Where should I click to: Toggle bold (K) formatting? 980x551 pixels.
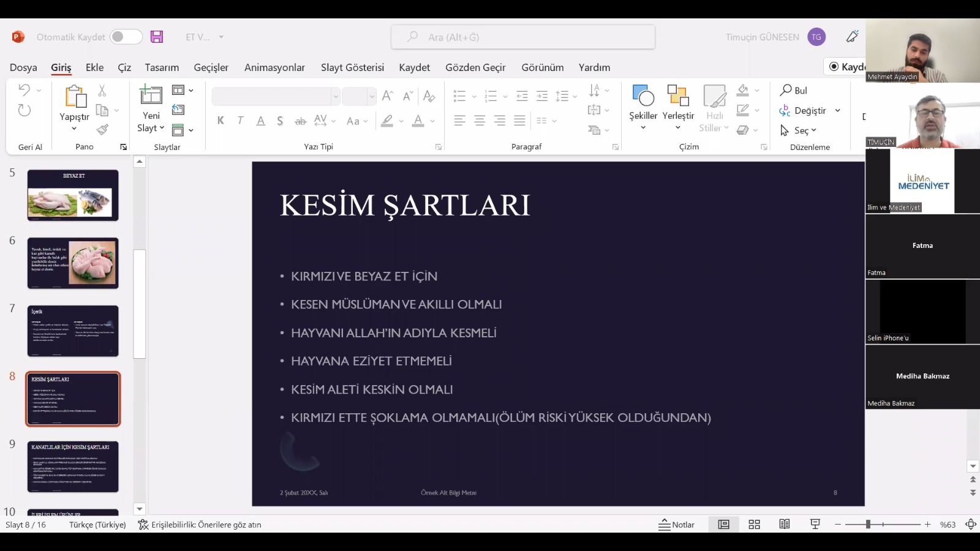coord(221,121)
